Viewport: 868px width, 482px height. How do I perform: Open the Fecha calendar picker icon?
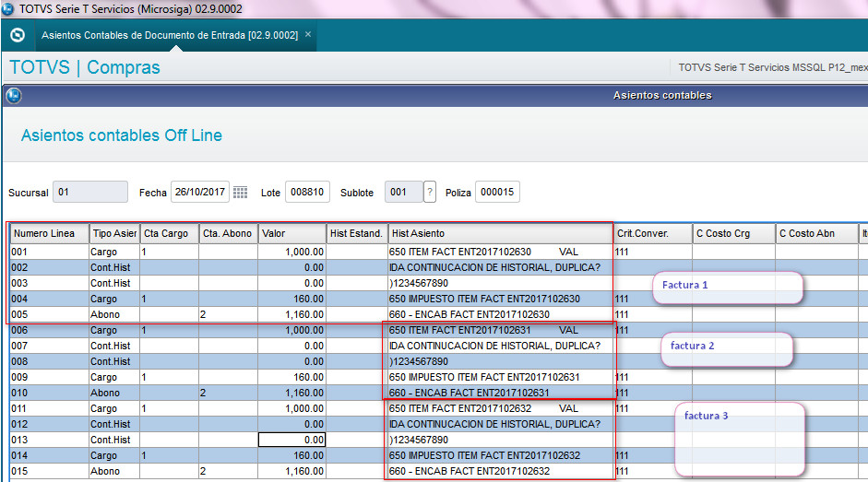(x=240, y=193)
